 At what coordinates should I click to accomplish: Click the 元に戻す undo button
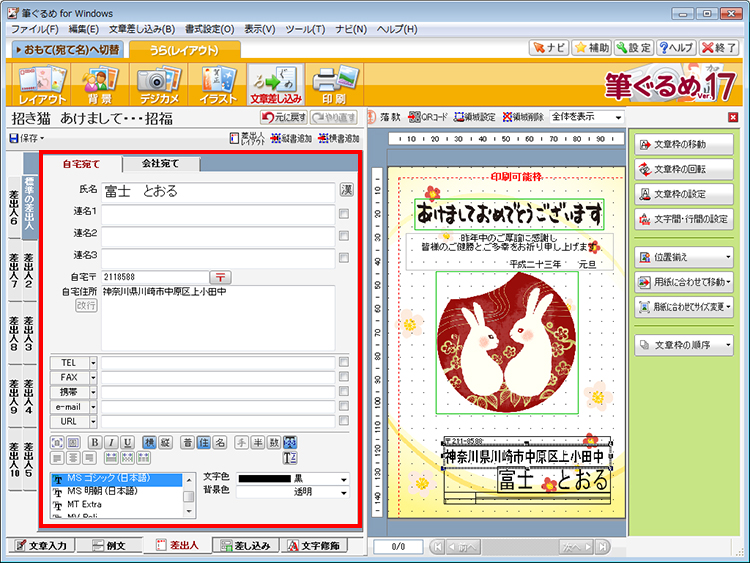(283, 117)
